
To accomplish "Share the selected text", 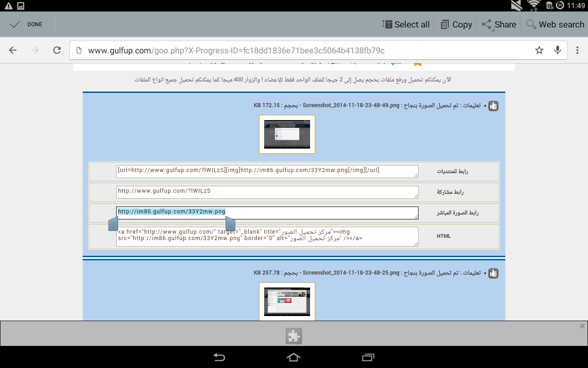I will click(x=499, y=24).
